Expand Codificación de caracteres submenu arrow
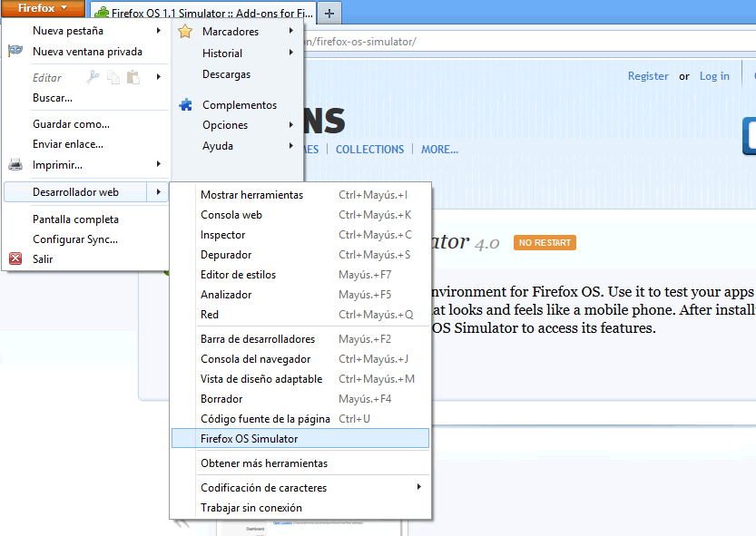This screenshot has height=536, width=756. pyautogui.click(x=419, y=487)
